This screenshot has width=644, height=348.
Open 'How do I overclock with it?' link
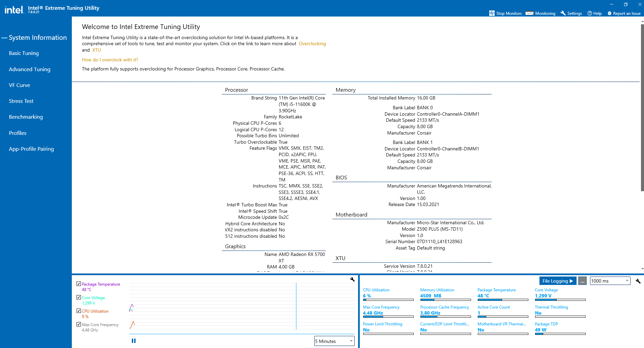tap(110, 60)
